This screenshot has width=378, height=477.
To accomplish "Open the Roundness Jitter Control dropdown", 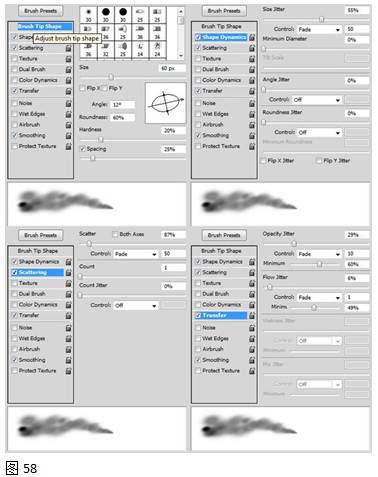I will 320,133.
